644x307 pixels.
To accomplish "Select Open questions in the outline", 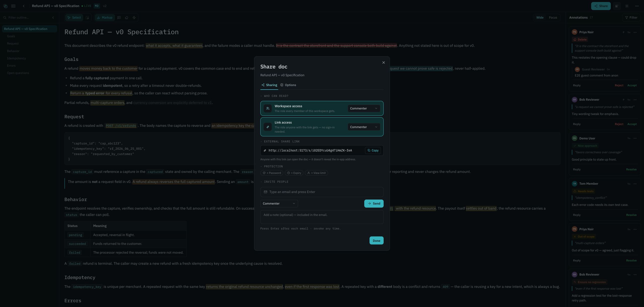I will 18,73.
